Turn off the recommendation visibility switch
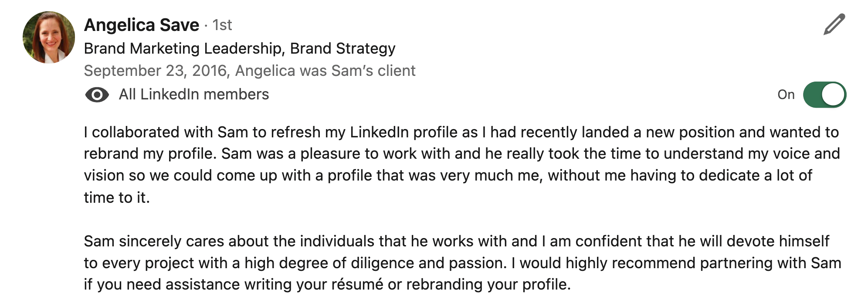Image resolution: width=868 pixels, height=307 pixels. pyautogui.click(x=824, y=95)
